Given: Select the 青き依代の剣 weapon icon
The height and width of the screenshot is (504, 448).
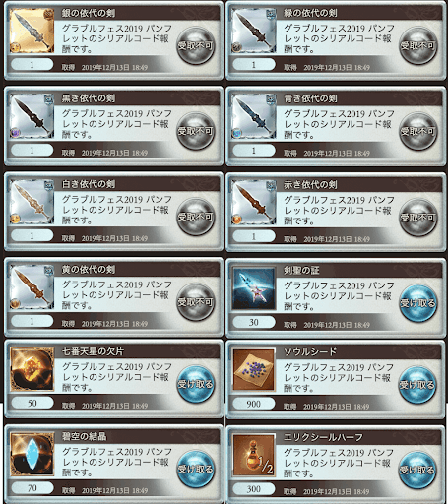Looking at the screenshot, I should point(254,116).
